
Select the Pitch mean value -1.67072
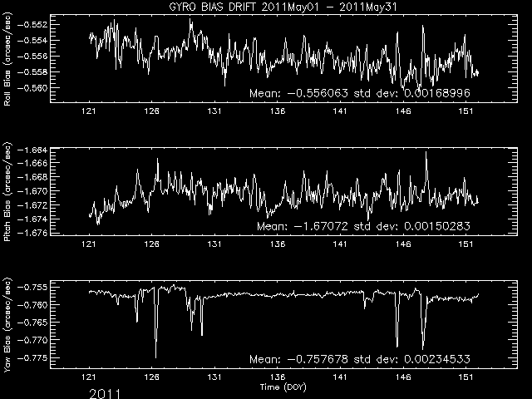tap(321, 226)
